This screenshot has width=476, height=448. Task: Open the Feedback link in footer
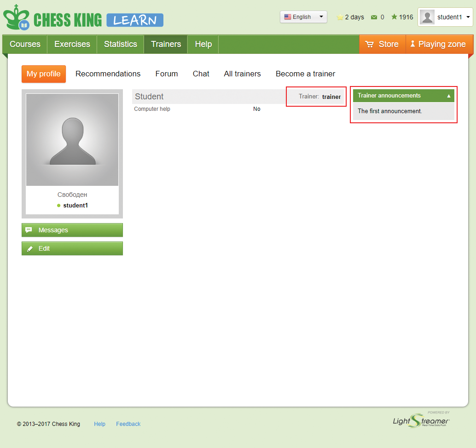128,424
